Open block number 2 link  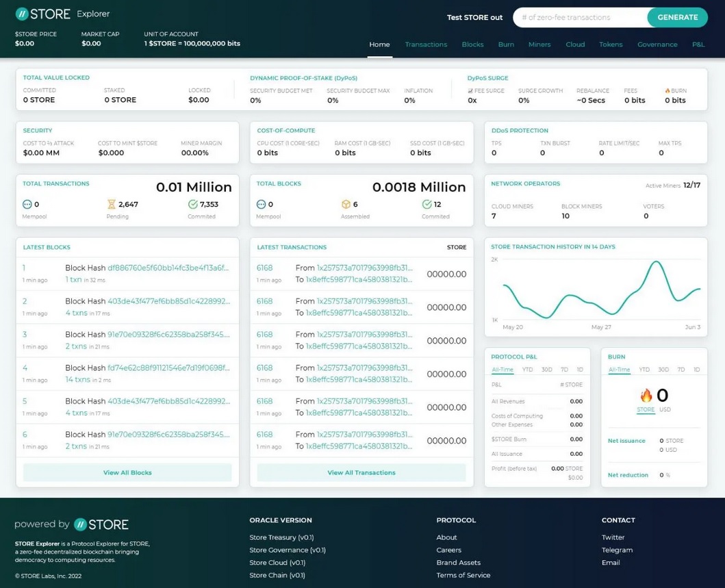(25, 301)
